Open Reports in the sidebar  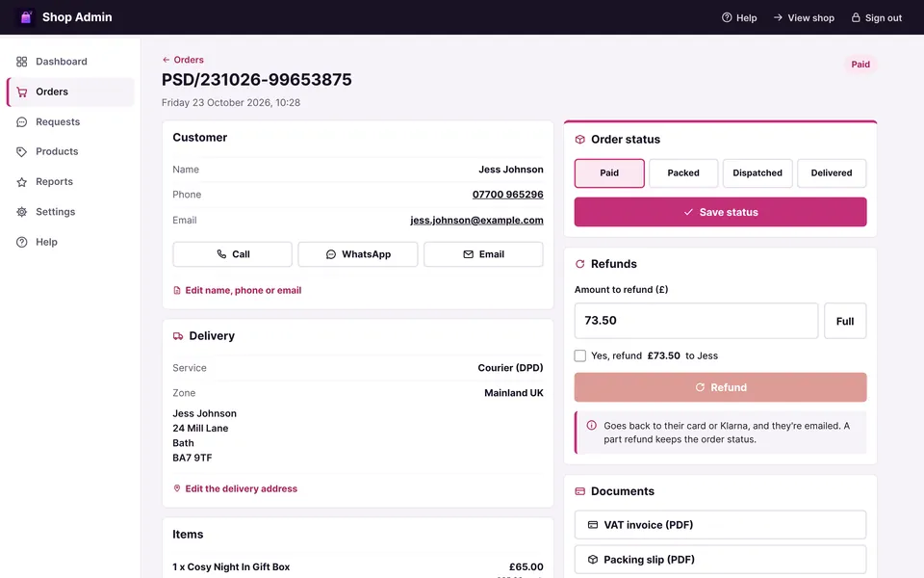(70, 182)
